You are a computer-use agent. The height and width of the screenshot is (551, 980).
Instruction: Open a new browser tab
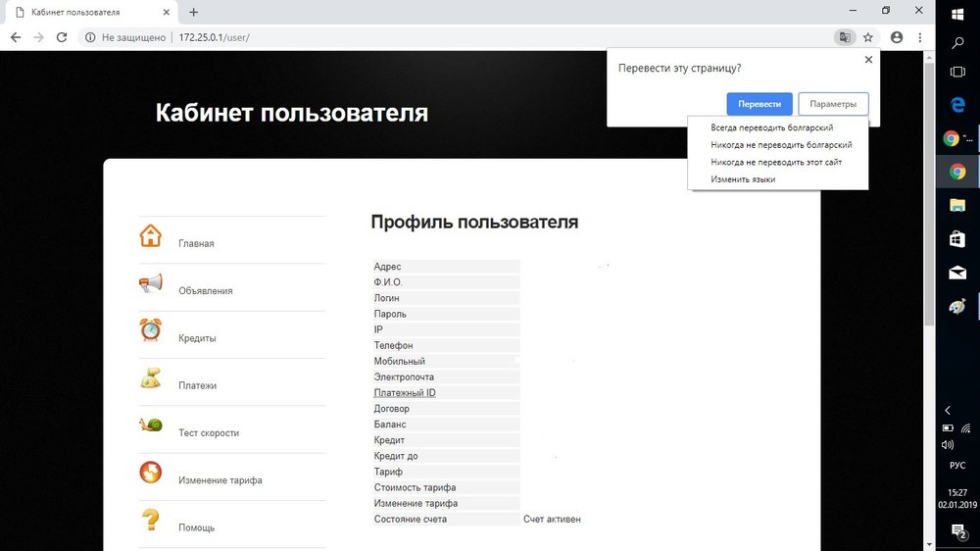(194, 12)
